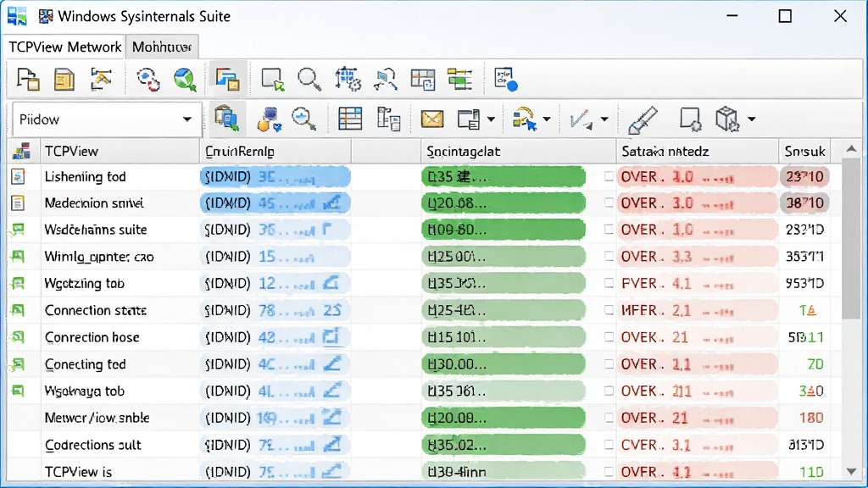The image size is (868, 488).
Task: Select the TCPView is row name
Action: (78, 472)
